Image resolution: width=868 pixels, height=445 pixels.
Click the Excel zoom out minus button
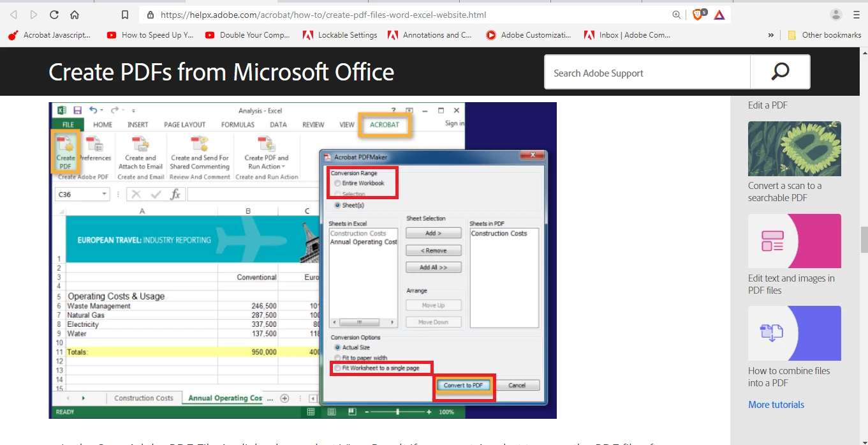[367, 412]
